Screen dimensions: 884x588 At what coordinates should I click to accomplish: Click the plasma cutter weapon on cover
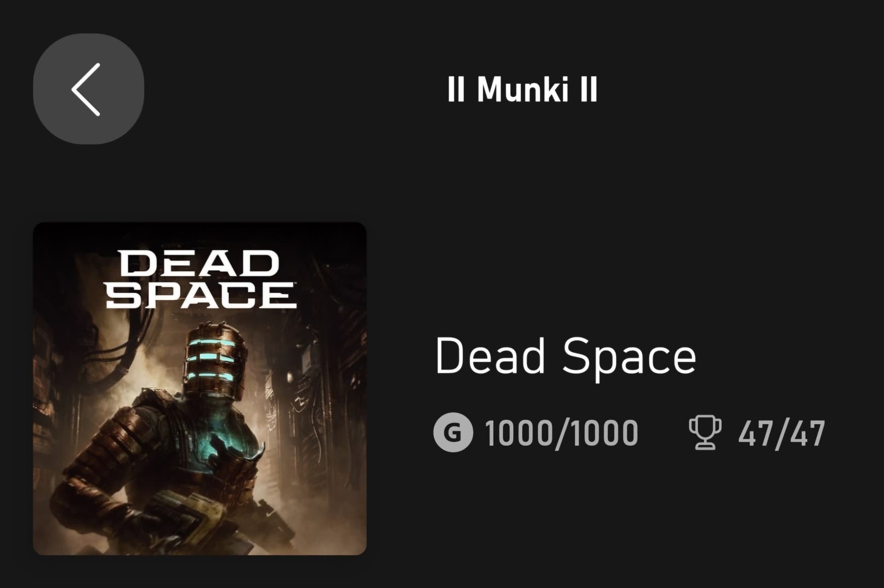click(x=193, y=511)
